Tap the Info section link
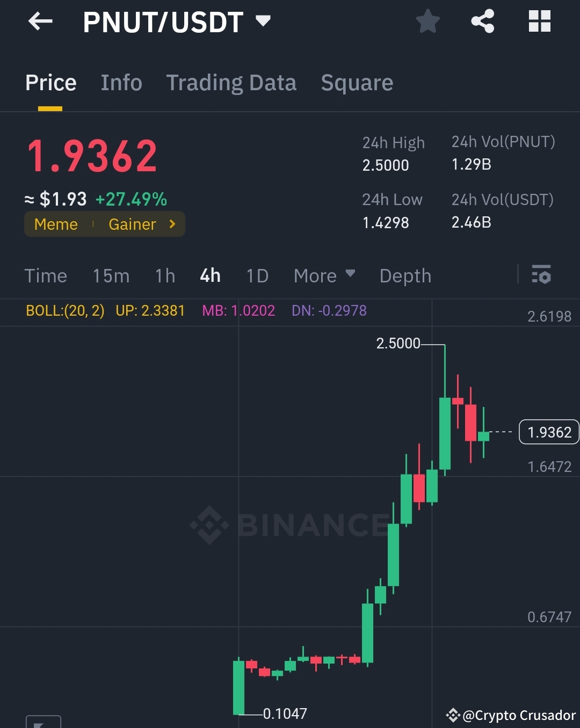The image size is (580, 728). [x=121, y=83]
